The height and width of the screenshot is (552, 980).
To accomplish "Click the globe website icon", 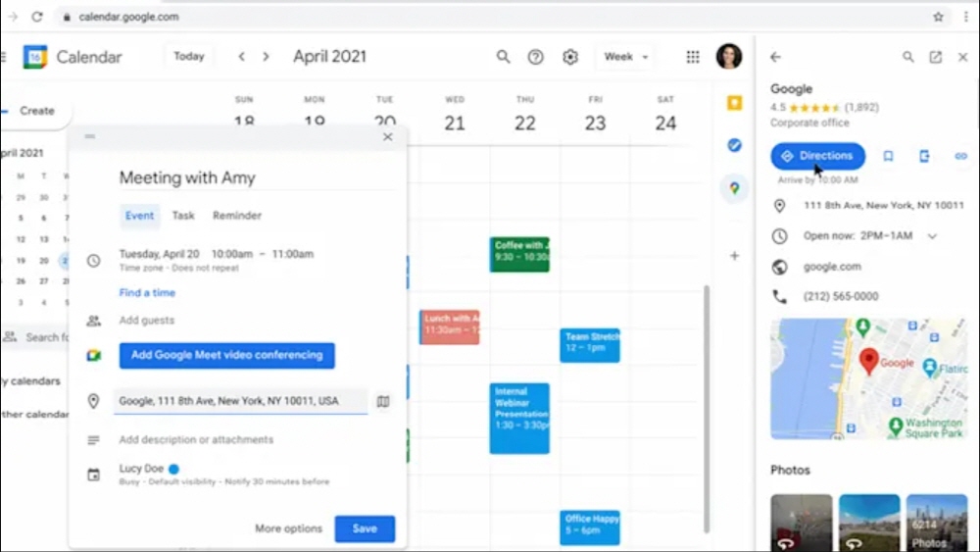I will tap(779, 267).
